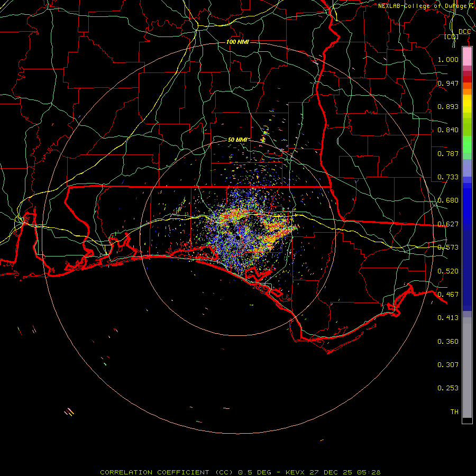Click the [CC] label above the color scale
476x476 pixels.
(452, 36)
